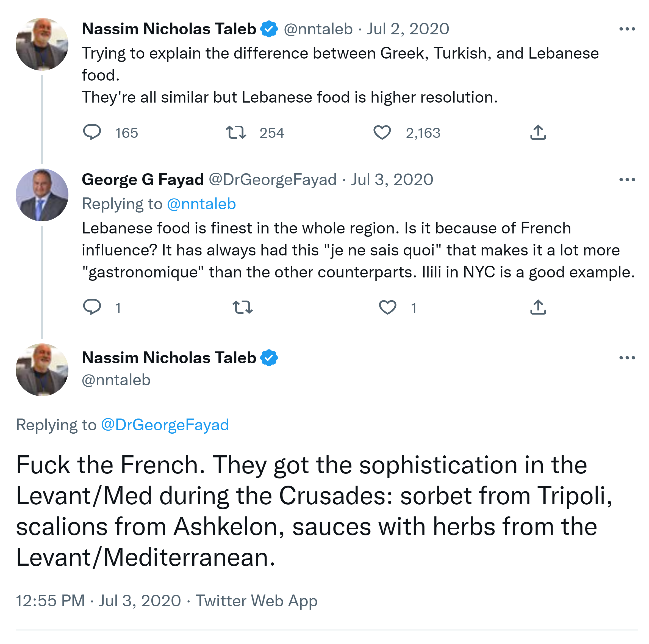Share Taleb's first tweet via share icon
This screenshot has height=644, width=649.
click(x=538, y=132)
